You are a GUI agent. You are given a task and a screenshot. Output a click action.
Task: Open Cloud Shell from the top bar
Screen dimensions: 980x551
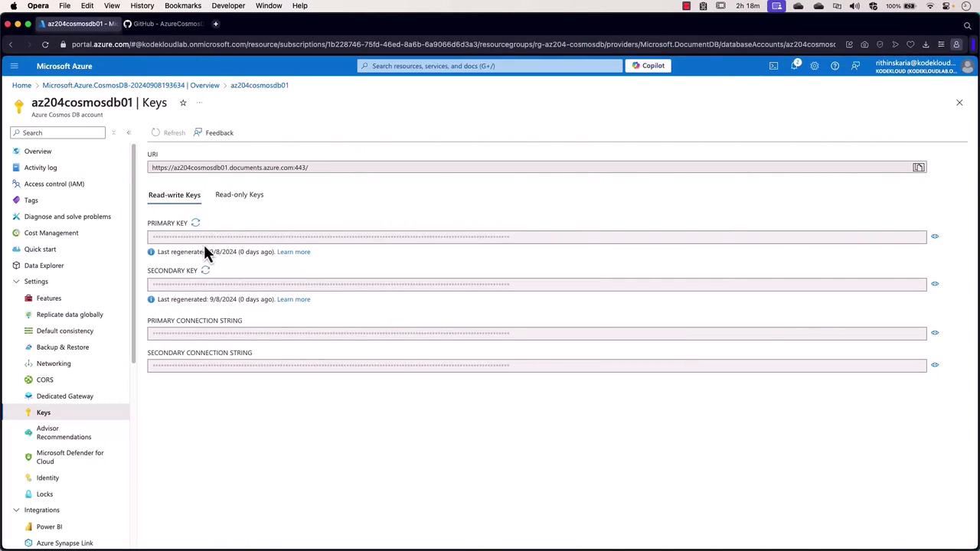click(x=773, y=66)
